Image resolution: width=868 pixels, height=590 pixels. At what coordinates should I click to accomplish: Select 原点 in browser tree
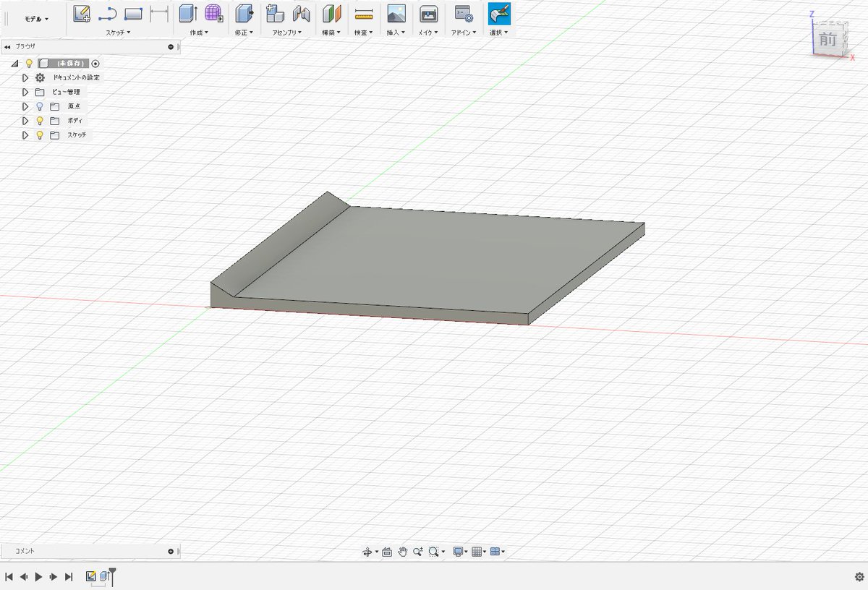75,106
